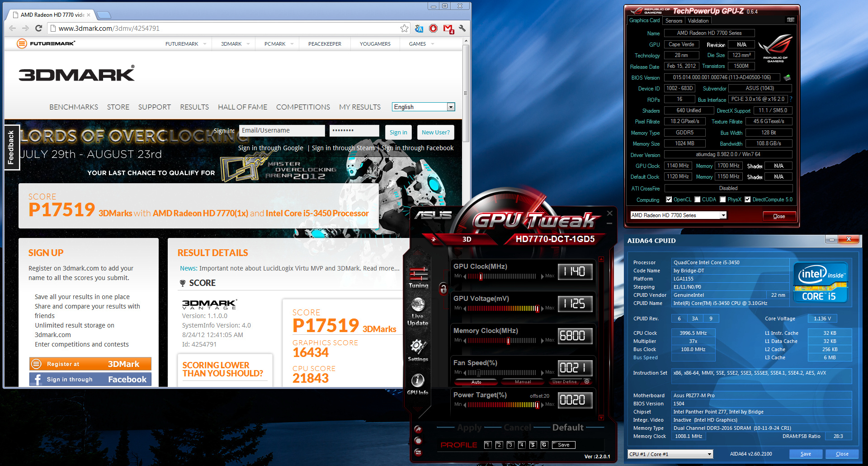
Task: Take a GPU-Z screenshot with camera icon
Action: coord(791,20)
